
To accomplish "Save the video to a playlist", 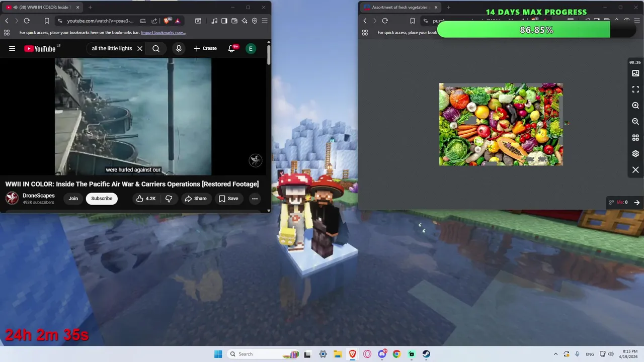I will [x=228, y=199].
